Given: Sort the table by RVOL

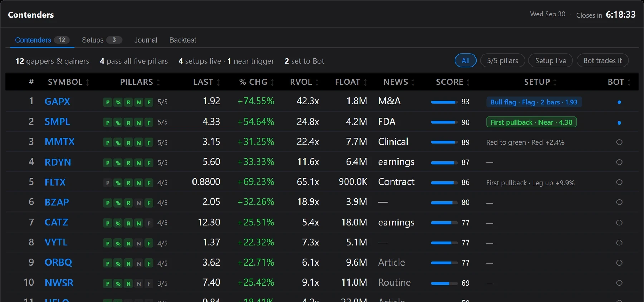Looking at the screenshot, I should point(304,82).
